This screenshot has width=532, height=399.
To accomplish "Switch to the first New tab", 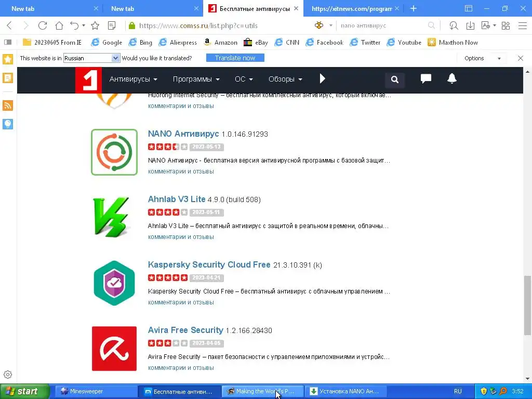I will point(51,8).
